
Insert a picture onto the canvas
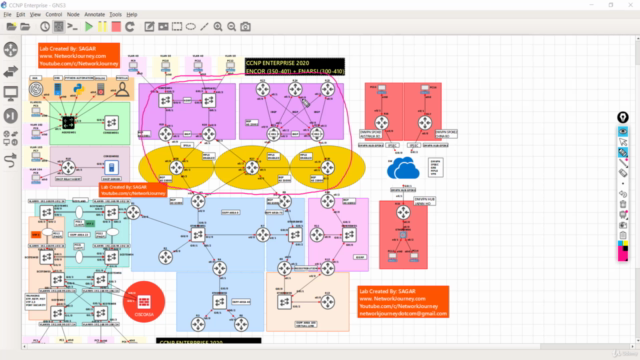[x=163, y=27]
